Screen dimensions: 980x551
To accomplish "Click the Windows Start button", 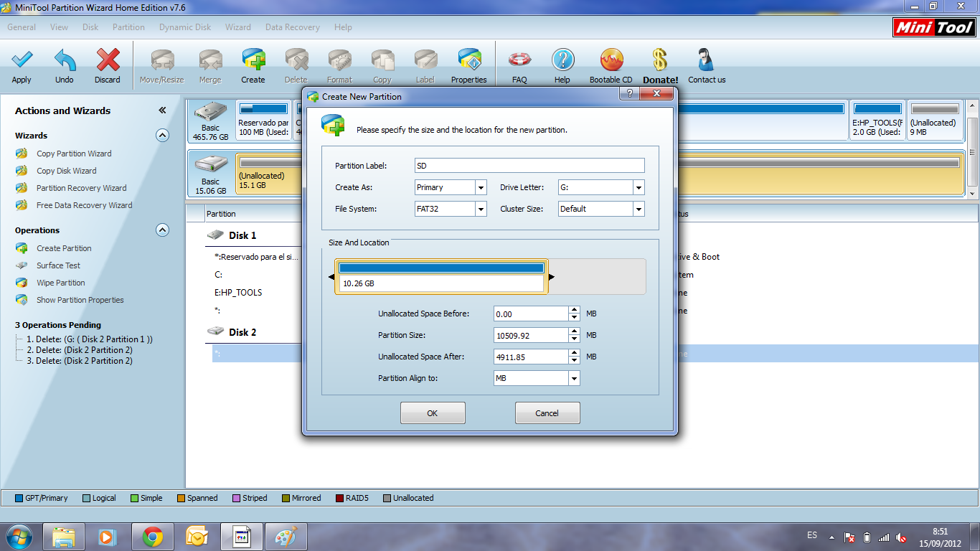I will click(x=19, y=537).
